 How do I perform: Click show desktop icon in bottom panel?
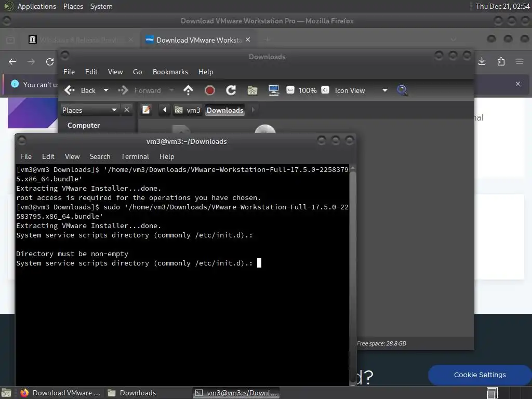click(x=6, y=393)
